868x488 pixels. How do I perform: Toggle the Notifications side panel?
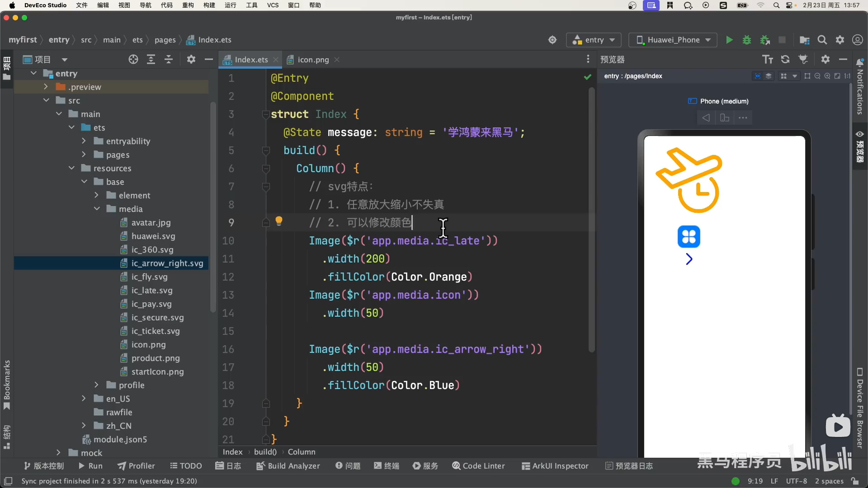click(860, 86)
